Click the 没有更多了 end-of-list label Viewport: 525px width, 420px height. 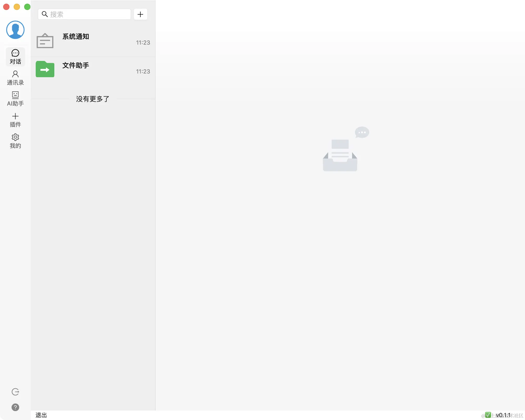93,99
